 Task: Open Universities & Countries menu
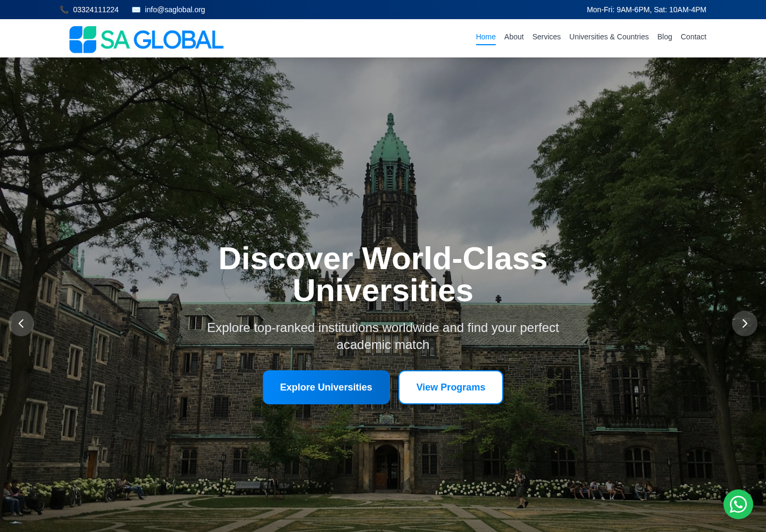[609, 37]
